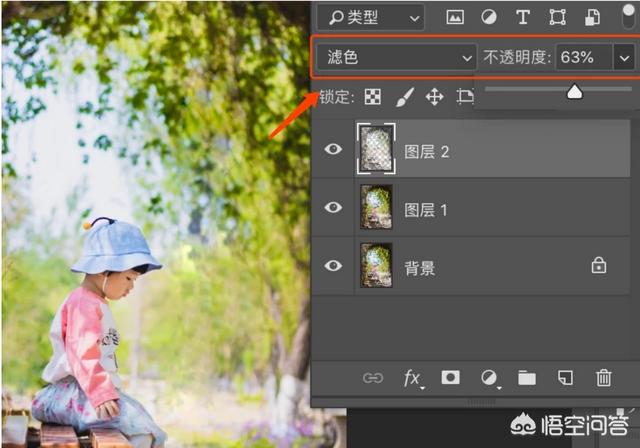Lock artboard nesting icon

465,97
